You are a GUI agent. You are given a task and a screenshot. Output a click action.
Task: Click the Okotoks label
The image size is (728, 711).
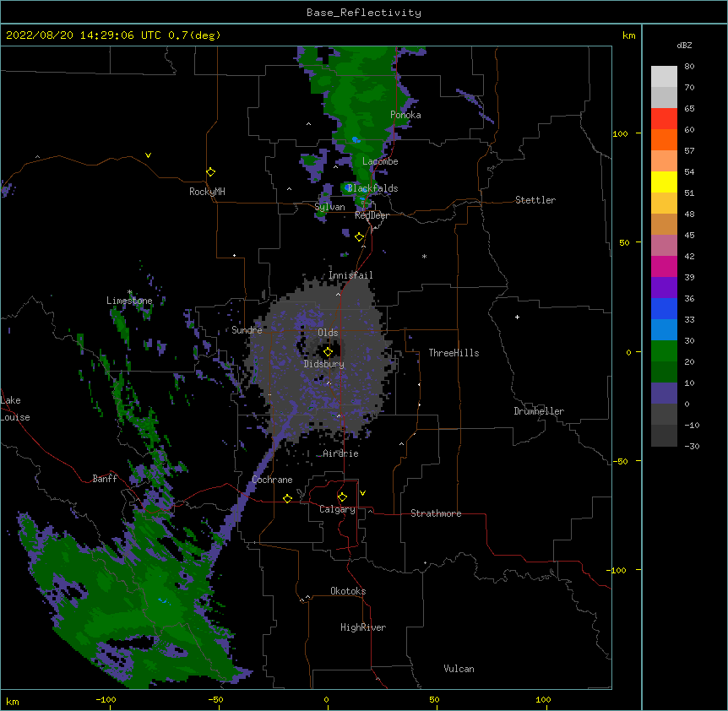tap(348, 591)
